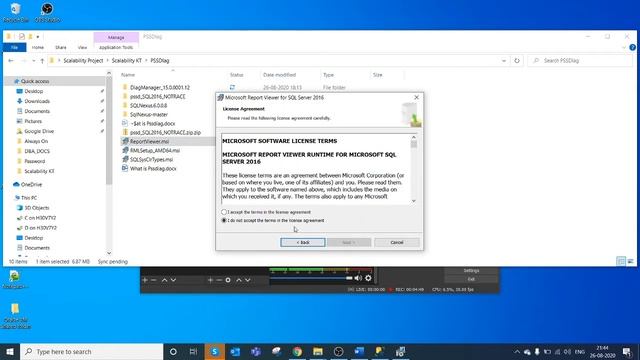Select 'I do not accept the terms' radio button
The height and width of the screenshot is (360, 640).
click(224, 220)
